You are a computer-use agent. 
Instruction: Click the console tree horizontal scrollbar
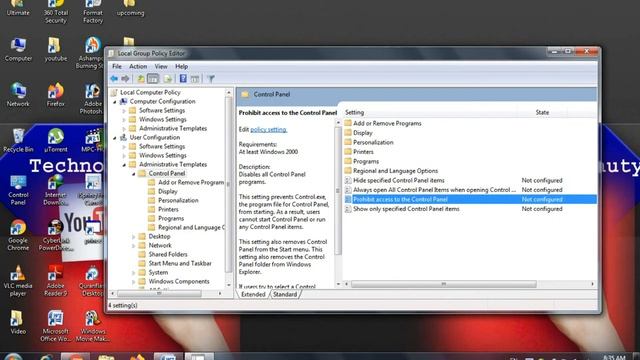(159, 293)
